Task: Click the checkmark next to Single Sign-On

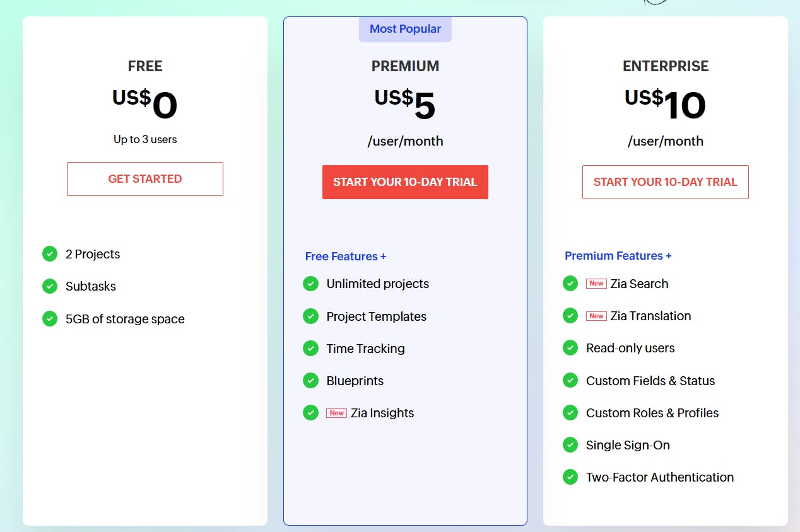Action: pyautogui.click(x=570, y=445)
